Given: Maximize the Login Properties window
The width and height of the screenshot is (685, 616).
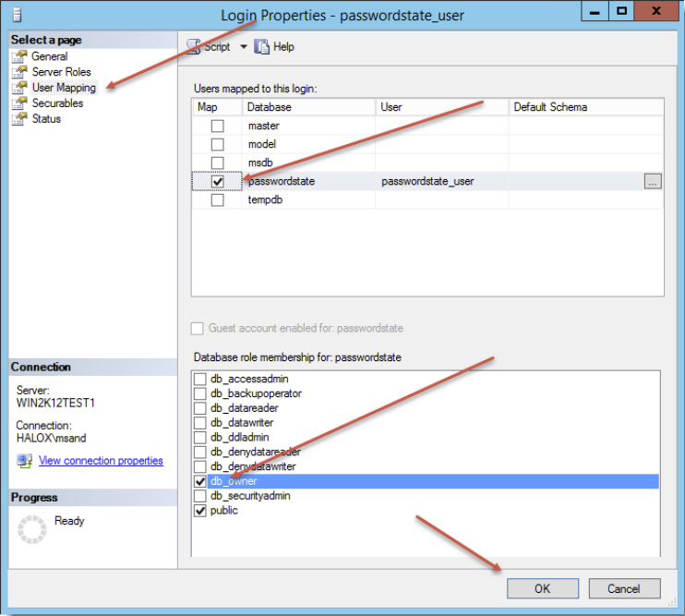Looking at the screenshot, I should click(x=621, y=12).
